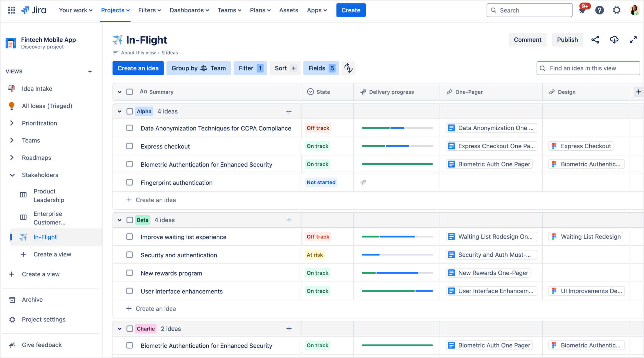The width and height of the screenshot is (644, 358).
Task: Tick the Fingerprint authentication checkbox
Action: [130, 182]
